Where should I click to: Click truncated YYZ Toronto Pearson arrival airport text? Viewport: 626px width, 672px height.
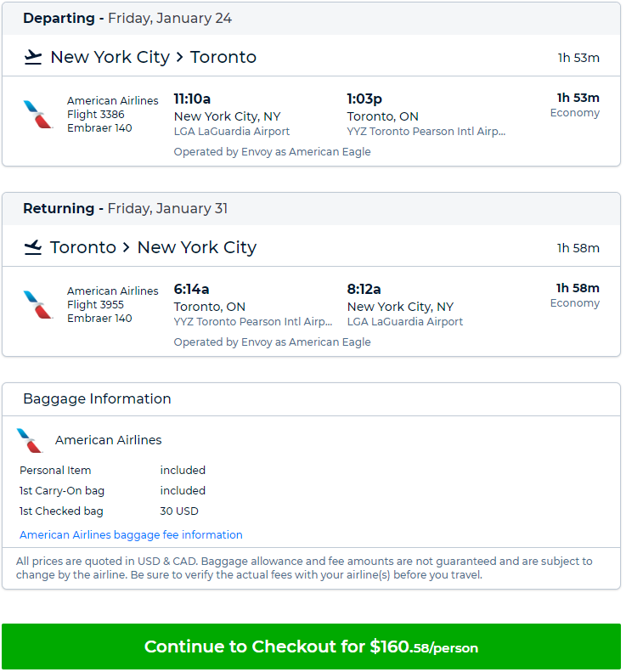click(x=426, y=132)
